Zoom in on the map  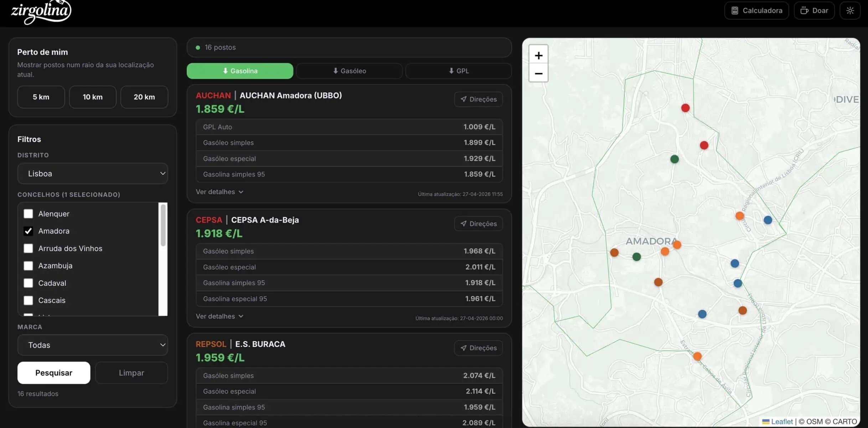[x=538, y=56]
